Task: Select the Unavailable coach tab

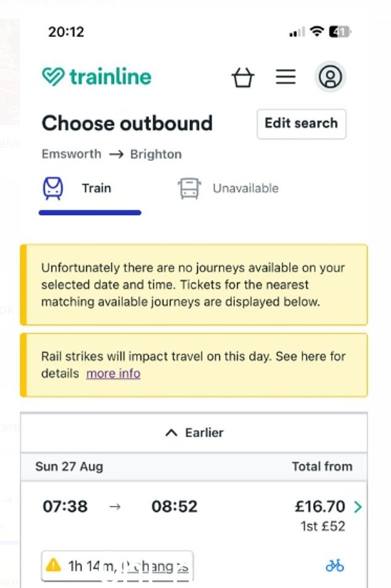Action: [x=228, y=188]
